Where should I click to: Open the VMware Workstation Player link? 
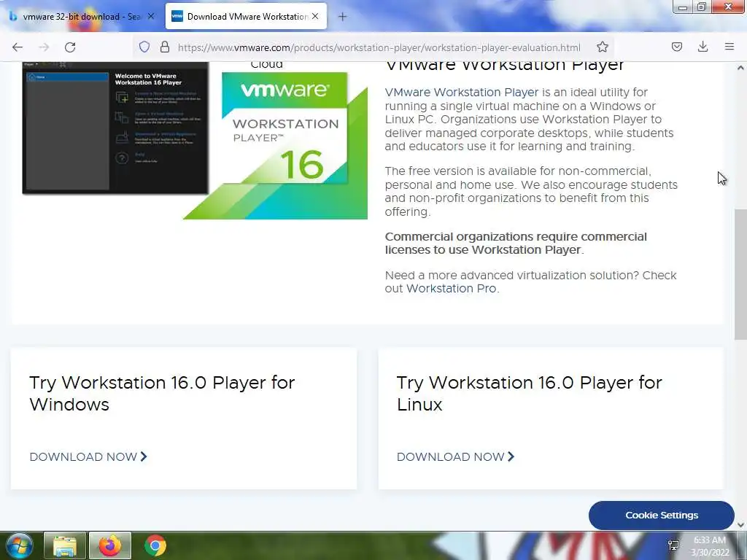tap(462, 93)
